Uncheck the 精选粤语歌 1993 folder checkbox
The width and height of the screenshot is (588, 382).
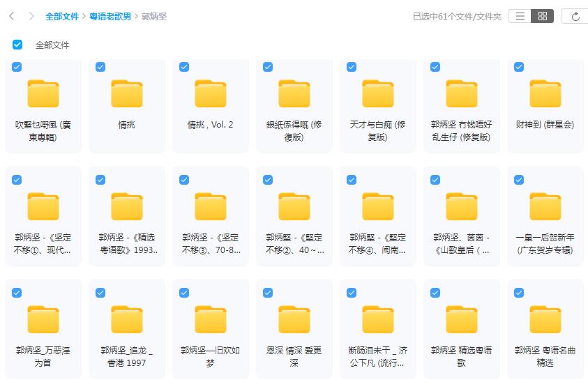pyautogui.click(x=100, y=180)
